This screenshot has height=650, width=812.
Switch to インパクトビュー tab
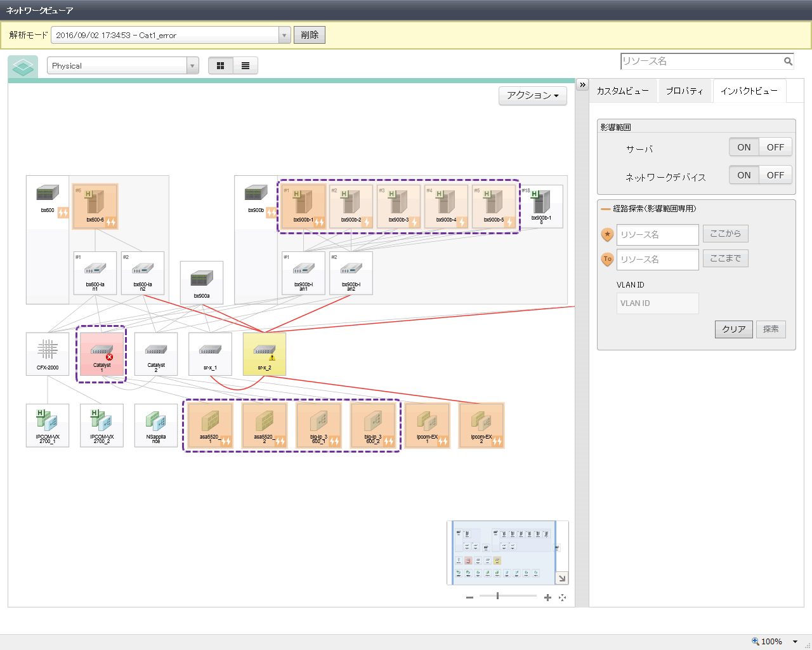pyautogui.click(x=749, y=91)
